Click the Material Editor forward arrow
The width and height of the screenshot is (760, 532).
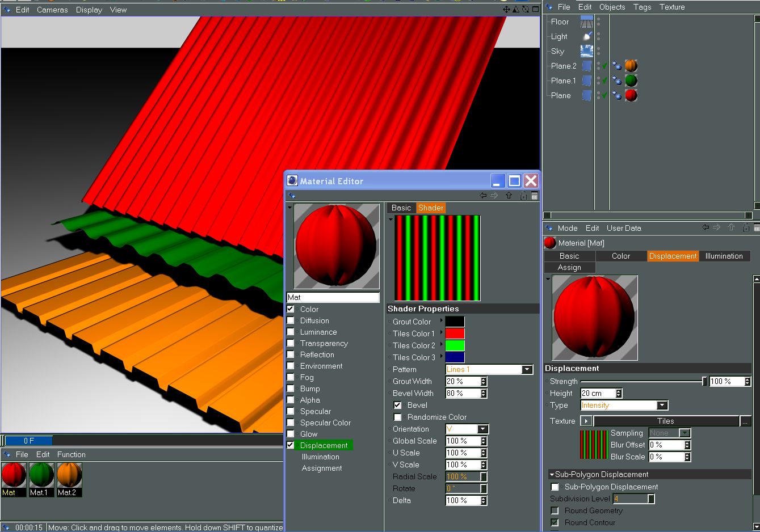point(494,195)
